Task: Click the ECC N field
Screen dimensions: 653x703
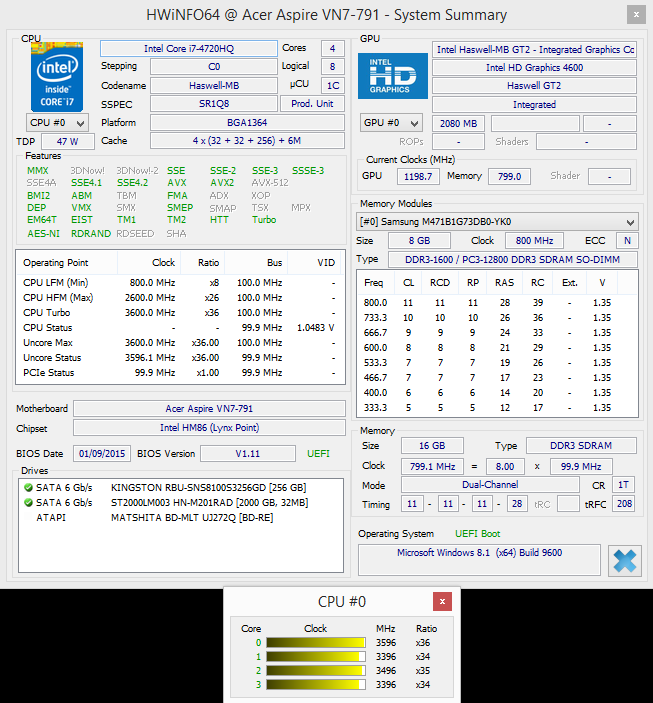Action: (x=627, y=240)
